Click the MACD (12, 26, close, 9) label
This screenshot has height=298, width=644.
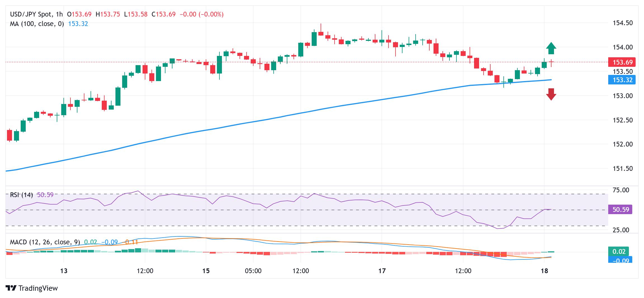(45, 242)
